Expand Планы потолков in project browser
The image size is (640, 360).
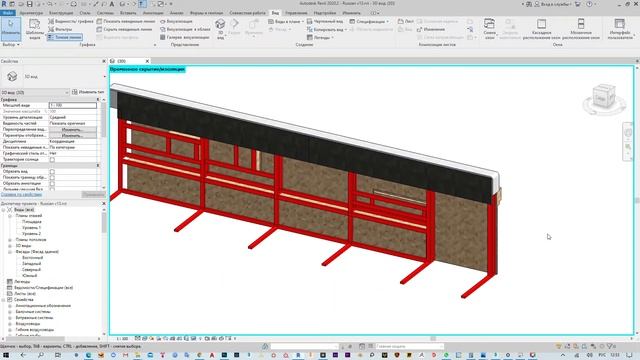point(10,240)
